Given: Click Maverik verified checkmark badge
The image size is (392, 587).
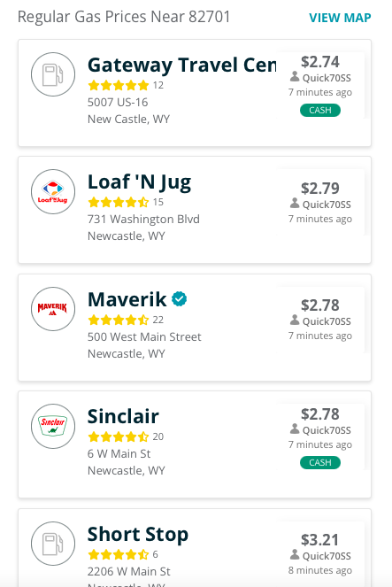Looking at the screenshot, I should pos(179,298).
